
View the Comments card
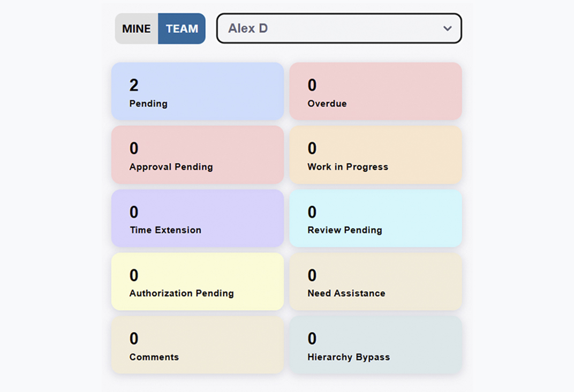click(198, 345)
